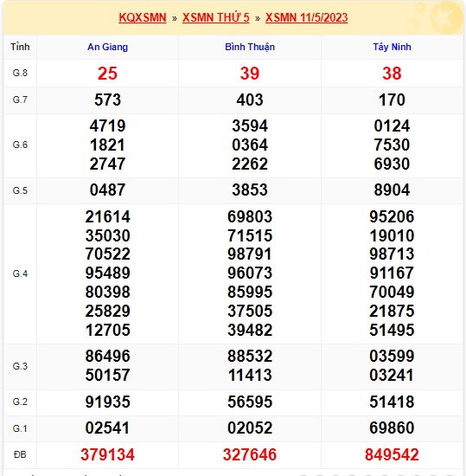Click the G.6 row label

point(20,145)
